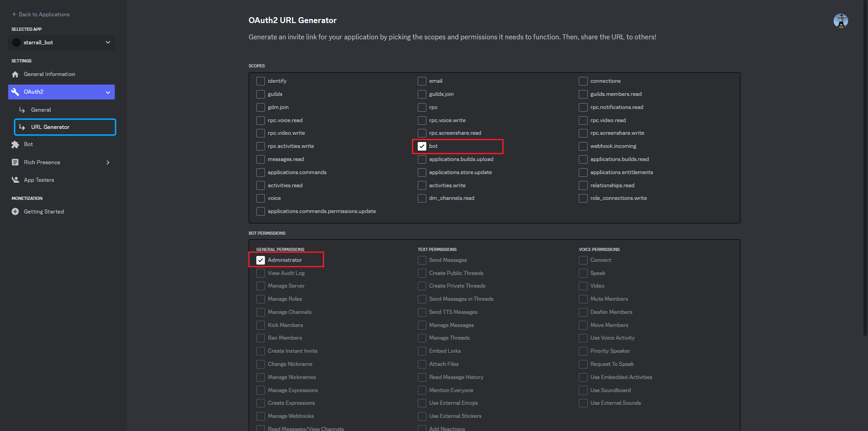Viewport: 868px width, 431px height.
Task: Select the Kick Members permission label
Action: click(x=285, y=325)
